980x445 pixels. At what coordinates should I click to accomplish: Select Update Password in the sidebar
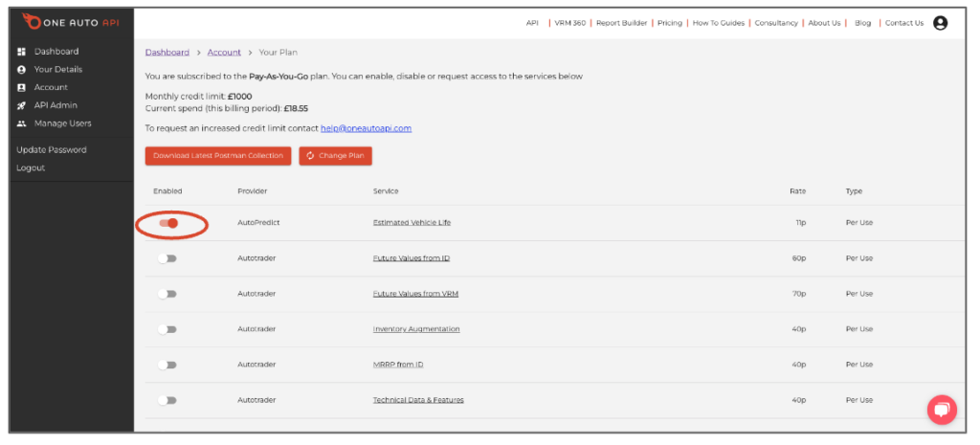[x=52, y=150]
